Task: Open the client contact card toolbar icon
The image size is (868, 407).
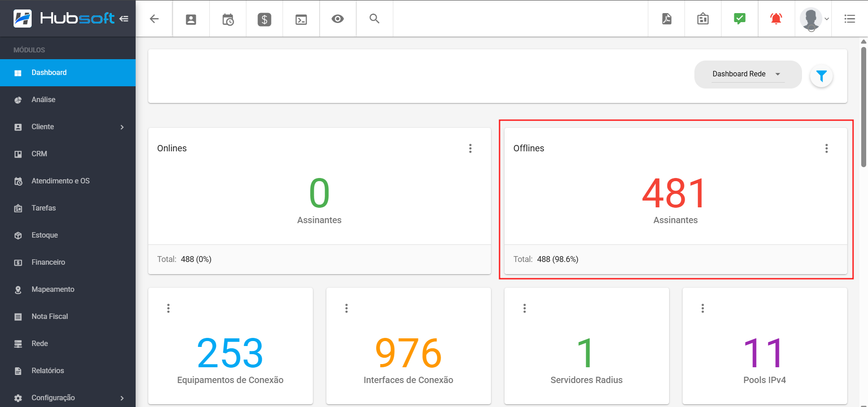Action: click(191, 19)
